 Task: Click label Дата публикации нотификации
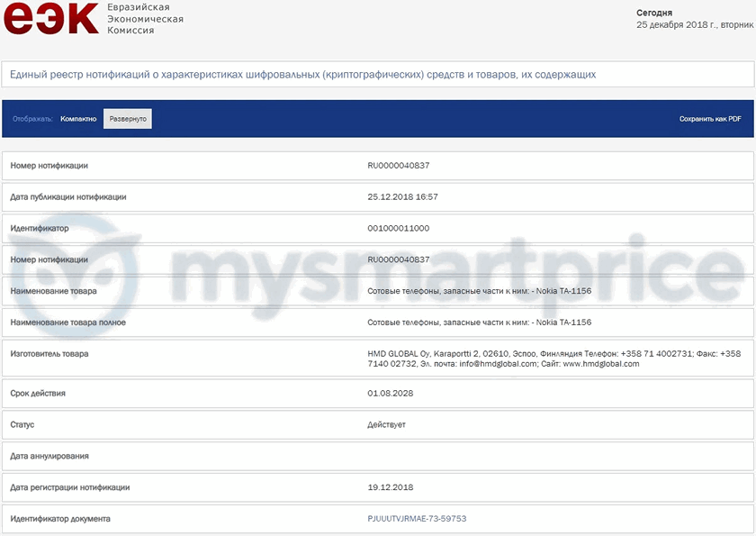68,197
